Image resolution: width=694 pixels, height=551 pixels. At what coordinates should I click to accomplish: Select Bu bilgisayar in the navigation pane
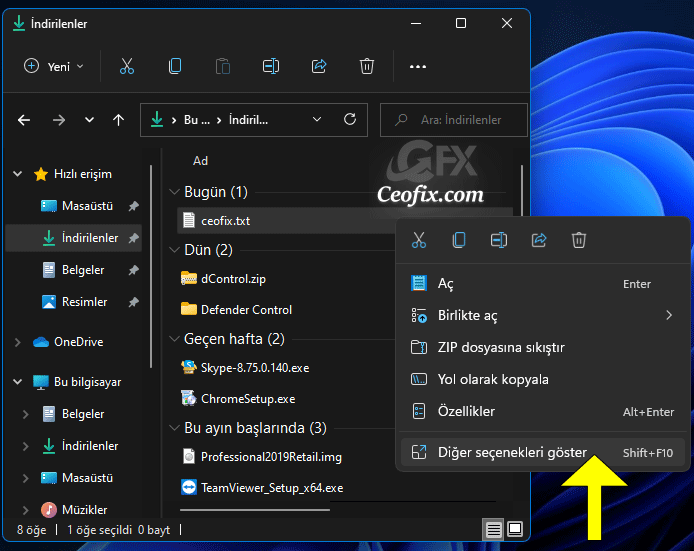[87, 381]
